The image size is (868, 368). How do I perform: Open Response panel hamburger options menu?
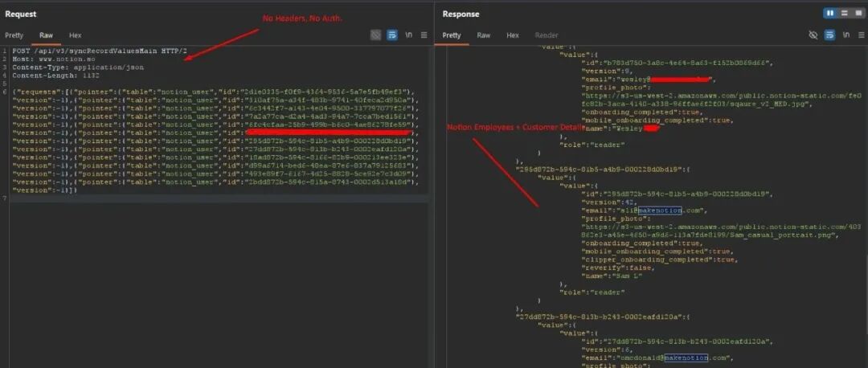862,35
